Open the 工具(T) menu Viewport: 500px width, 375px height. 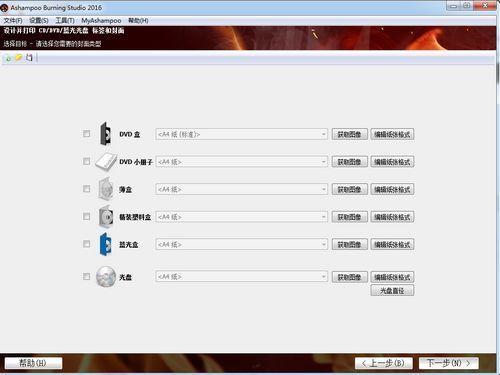click(65, 21)
